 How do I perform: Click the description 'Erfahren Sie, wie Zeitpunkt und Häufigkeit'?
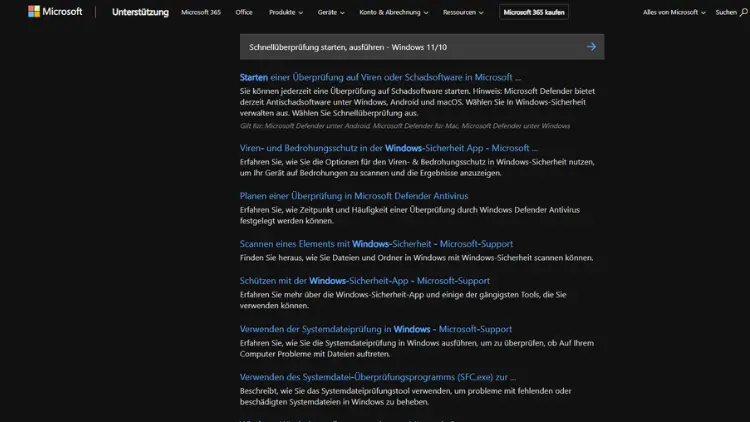pyautogui.click(x=409, y=215)
